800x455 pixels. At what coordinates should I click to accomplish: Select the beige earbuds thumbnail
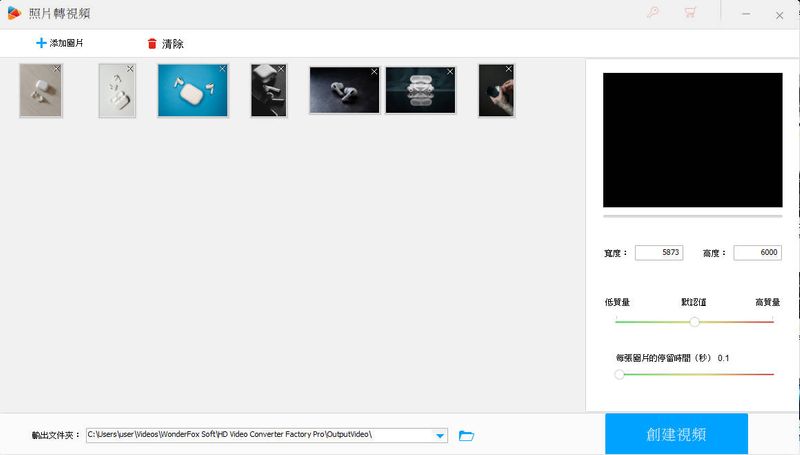tap(41, 91)
